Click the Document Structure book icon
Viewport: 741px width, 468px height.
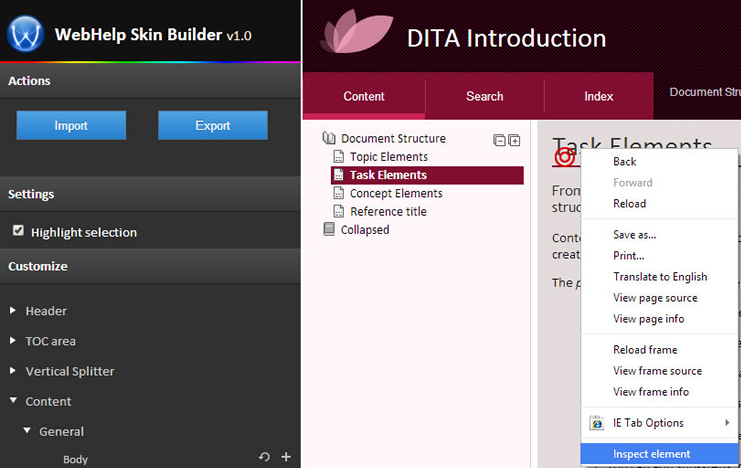point(329,138)
